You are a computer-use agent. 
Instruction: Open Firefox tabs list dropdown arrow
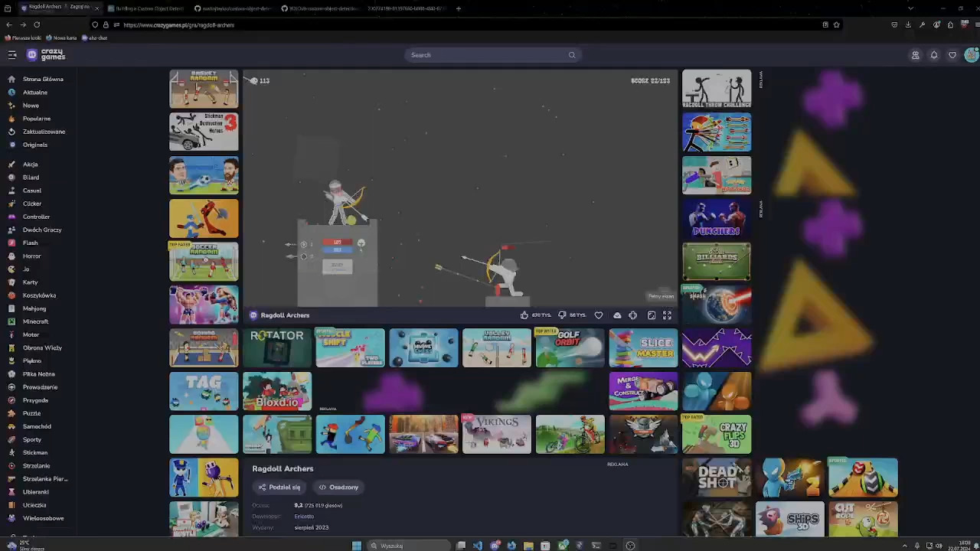[910, 8]
